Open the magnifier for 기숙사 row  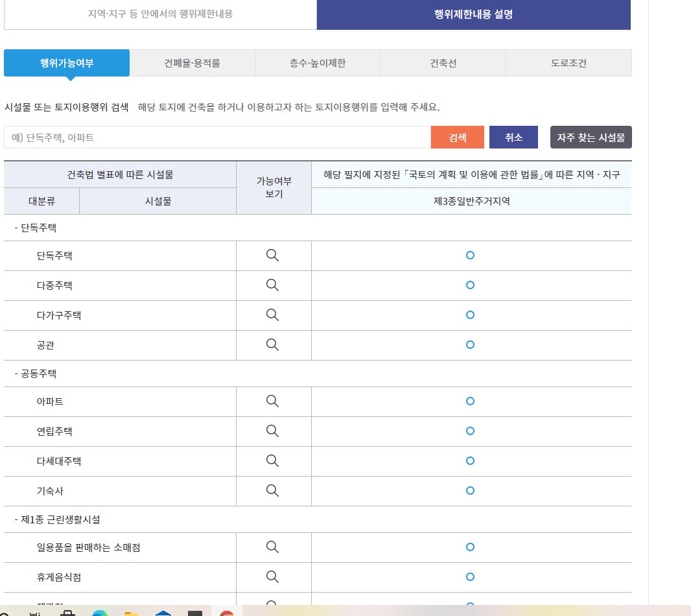pyautogui.click(x=272, y=491)
